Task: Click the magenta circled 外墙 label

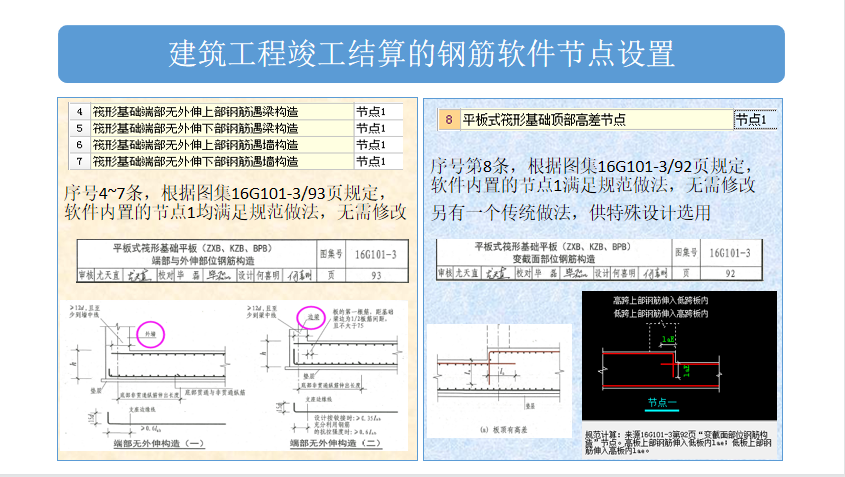Action: (x=150, y=334)
